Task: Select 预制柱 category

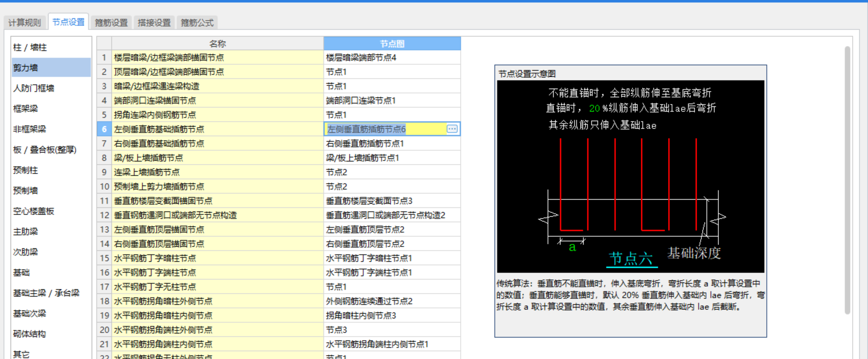Action: [x=51, y=170]
